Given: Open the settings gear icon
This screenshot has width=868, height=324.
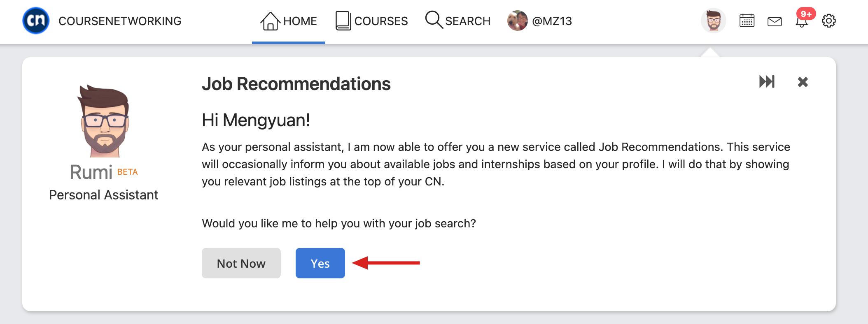Looking at the screenshot, I should tap(828, 21).
